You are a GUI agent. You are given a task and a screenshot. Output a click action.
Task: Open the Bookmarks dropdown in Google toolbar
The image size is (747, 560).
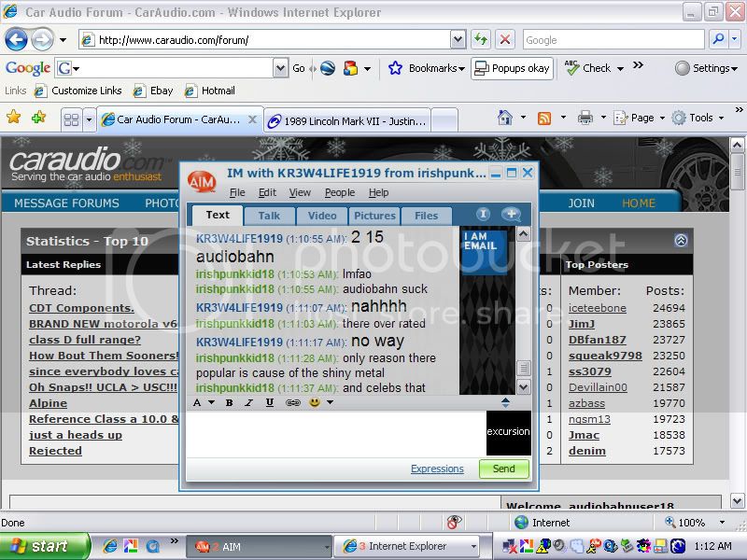click(461, 69)
